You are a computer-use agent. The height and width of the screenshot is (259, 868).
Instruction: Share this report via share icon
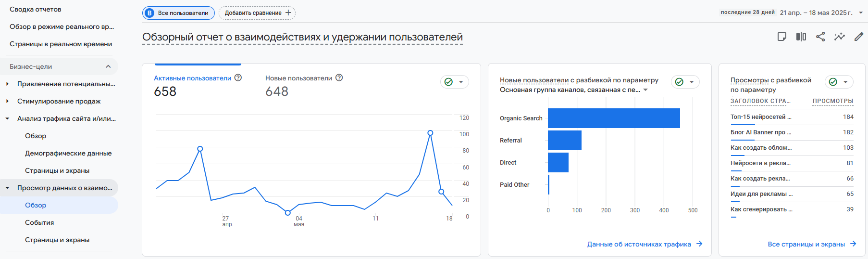[x=820, y=37]
